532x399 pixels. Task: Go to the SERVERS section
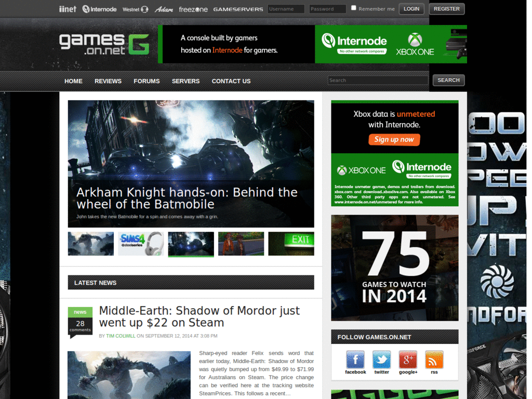185,81
